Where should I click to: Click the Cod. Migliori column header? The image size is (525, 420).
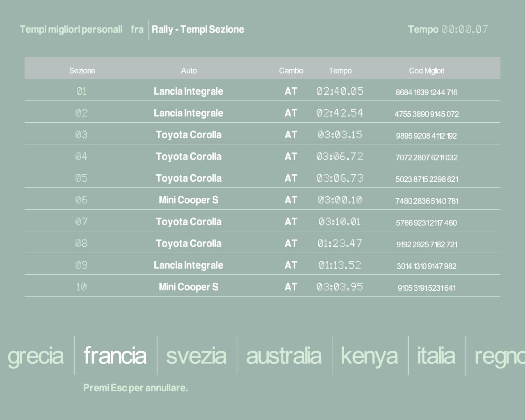[427, 71]
